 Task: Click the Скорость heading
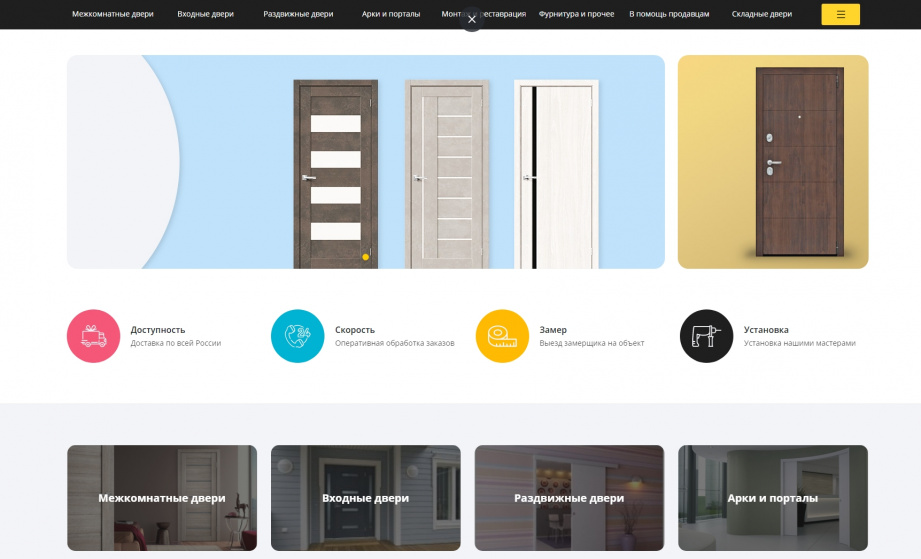355,330
